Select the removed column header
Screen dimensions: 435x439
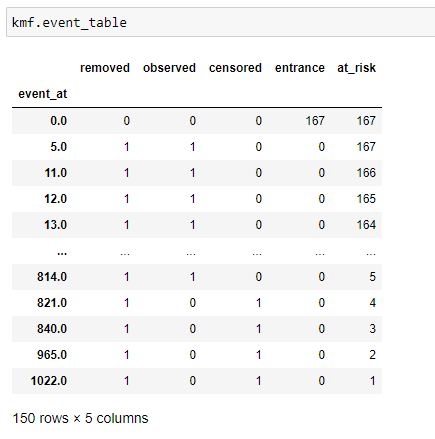[105, 68]
